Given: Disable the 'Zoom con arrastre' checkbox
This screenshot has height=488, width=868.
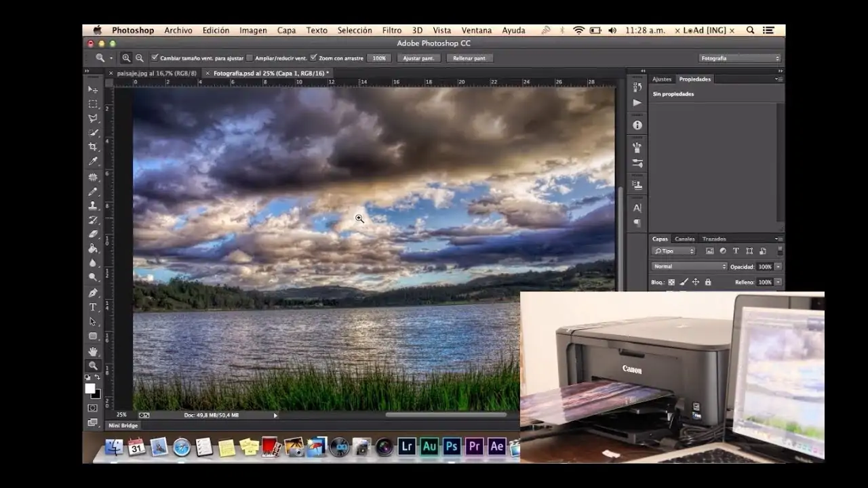Looking at the screenshot, I should (x=313, y=58).
